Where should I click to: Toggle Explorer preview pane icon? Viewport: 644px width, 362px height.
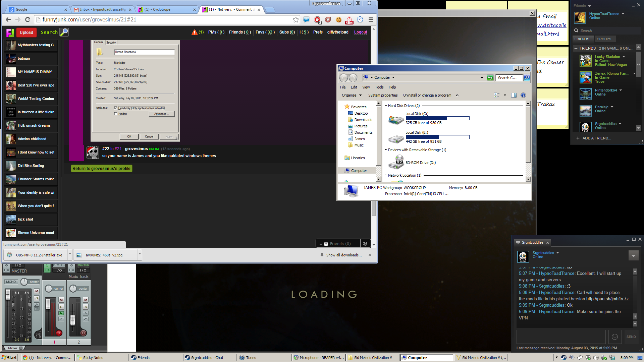tap(514, 95)
